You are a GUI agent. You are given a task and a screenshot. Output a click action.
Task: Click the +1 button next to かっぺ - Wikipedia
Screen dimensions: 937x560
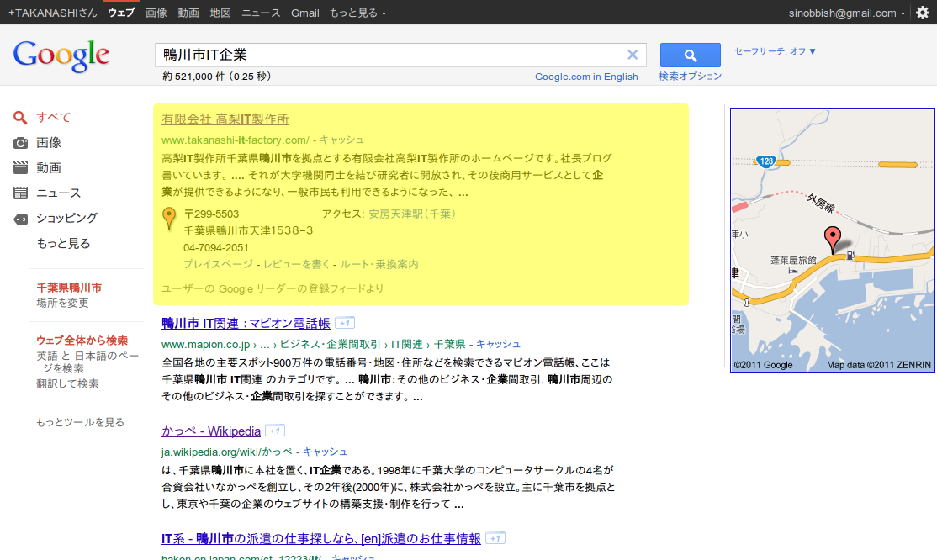275,431
